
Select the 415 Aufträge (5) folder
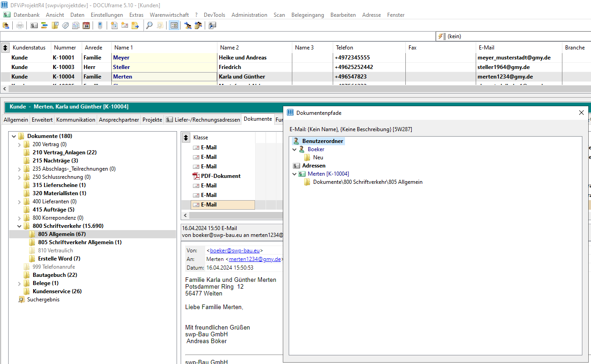54,210
